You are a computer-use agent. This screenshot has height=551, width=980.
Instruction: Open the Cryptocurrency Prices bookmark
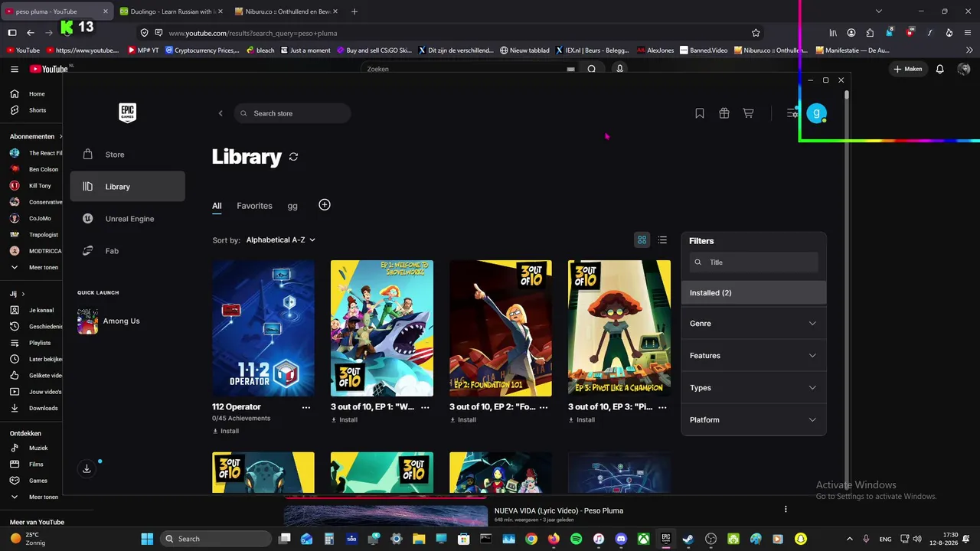pos(202,51)
